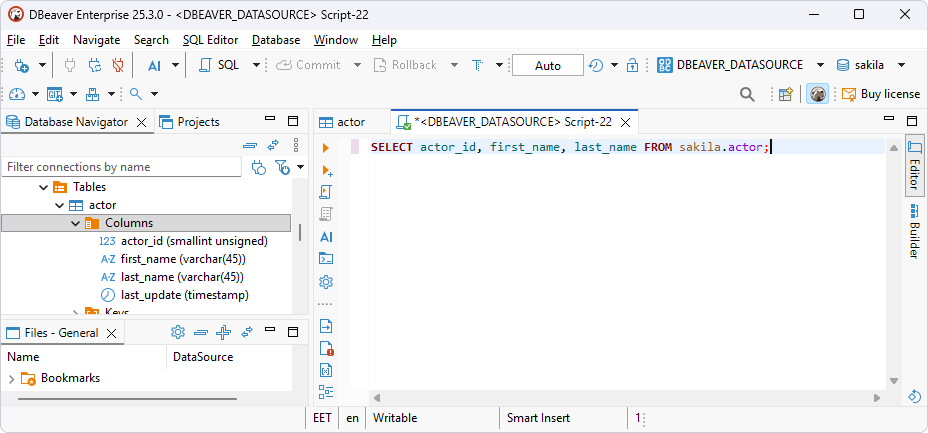Click the Commit button
This screenshot has width=928, height=433.
click(308, 65)
